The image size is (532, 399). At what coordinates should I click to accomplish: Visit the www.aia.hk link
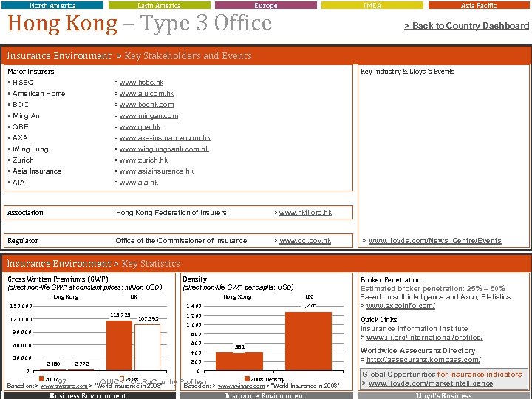tap(139, 183)
